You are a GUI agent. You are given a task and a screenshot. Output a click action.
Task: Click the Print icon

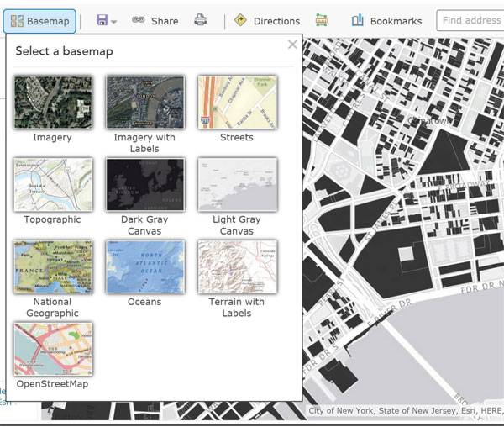click(200, 20)
